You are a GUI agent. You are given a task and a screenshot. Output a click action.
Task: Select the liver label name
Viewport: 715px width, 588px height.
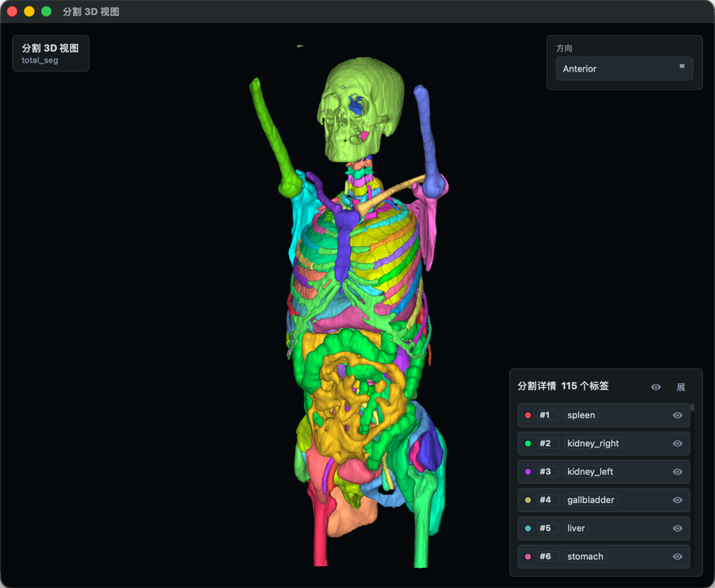point(576,528)
